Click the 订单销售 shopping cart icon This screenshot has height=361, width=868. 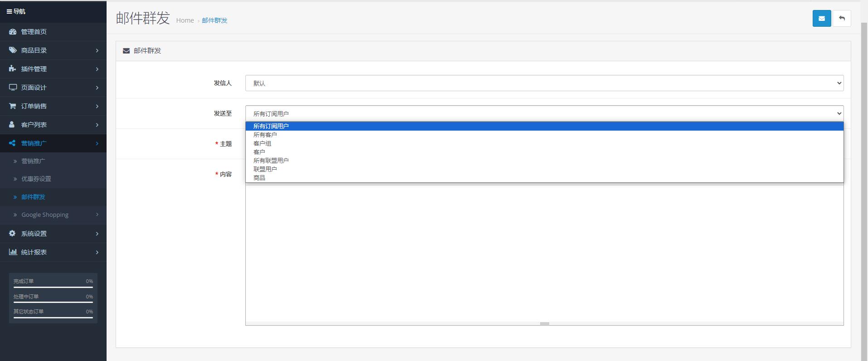click(13, 106)
